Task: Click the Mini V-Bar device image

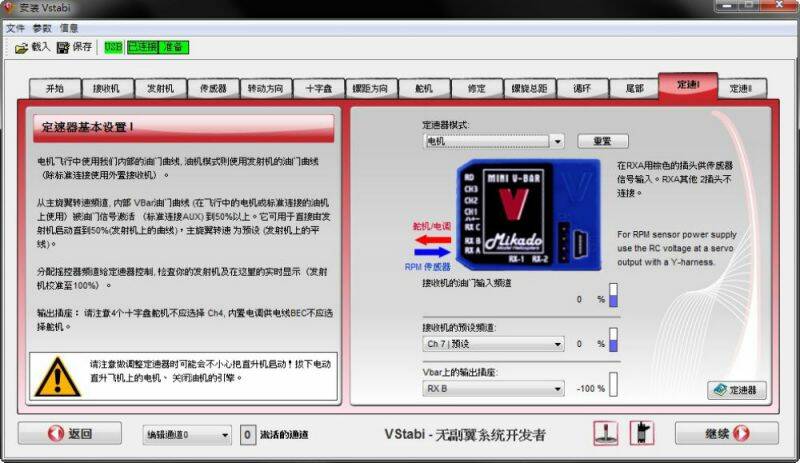Action: click(528, 214)
